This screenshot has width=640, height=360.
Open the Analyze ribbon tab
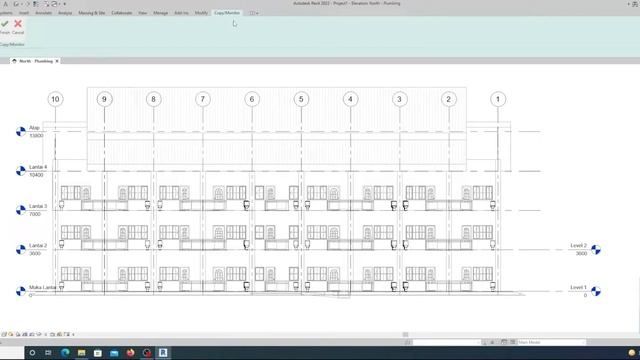[65, 13]
